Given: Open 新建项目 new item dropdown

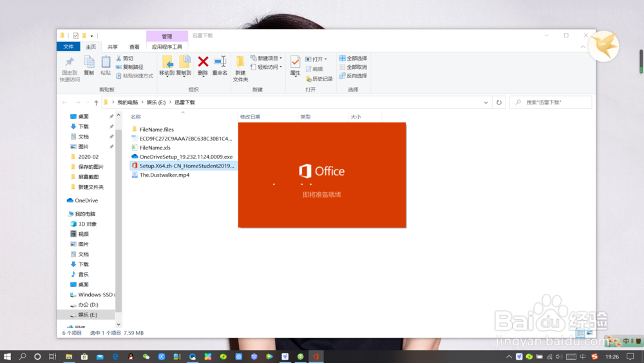Looking at the screenshot, I should coord(266,59).
